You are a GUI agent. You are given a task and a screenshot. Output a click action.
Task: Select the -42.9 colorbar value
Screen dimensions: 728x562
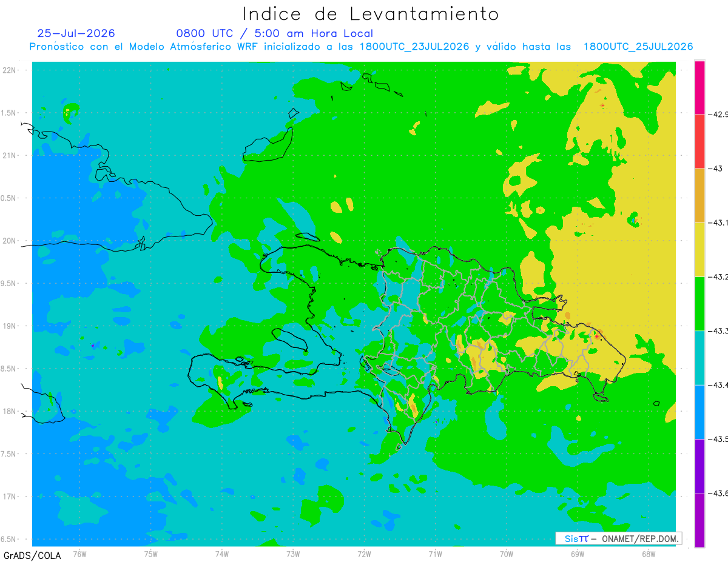(718, 115)
